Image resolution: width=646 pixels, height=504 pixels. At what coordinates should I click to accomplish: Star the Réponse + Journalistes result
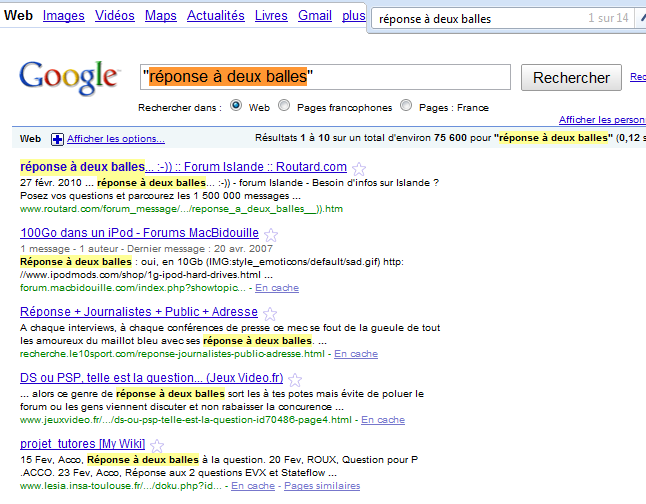point(270,314)
